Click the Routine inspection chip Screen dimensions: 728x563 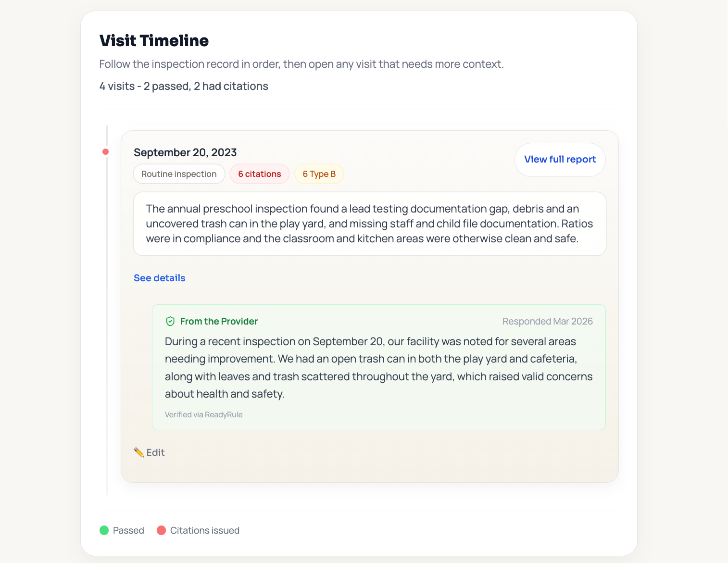pyautogui.click(x=179, y=174)
